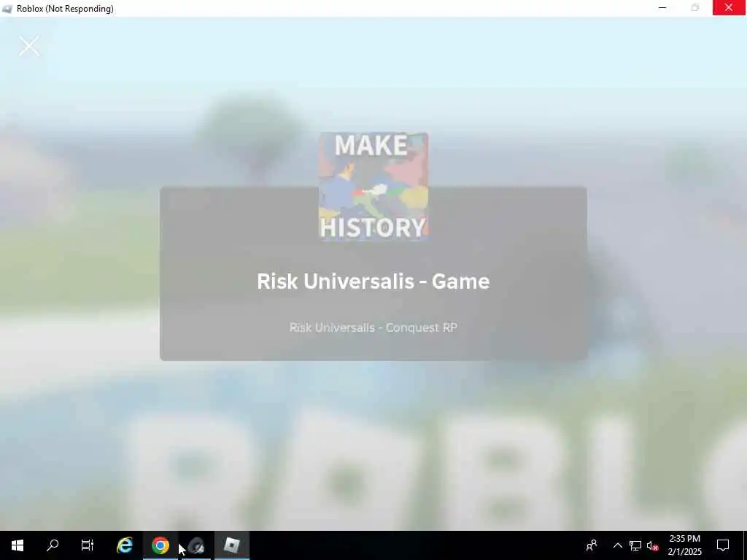Open Windows taskbar search
The height and width of the screenshot is (560, 747).
point(53,545)
